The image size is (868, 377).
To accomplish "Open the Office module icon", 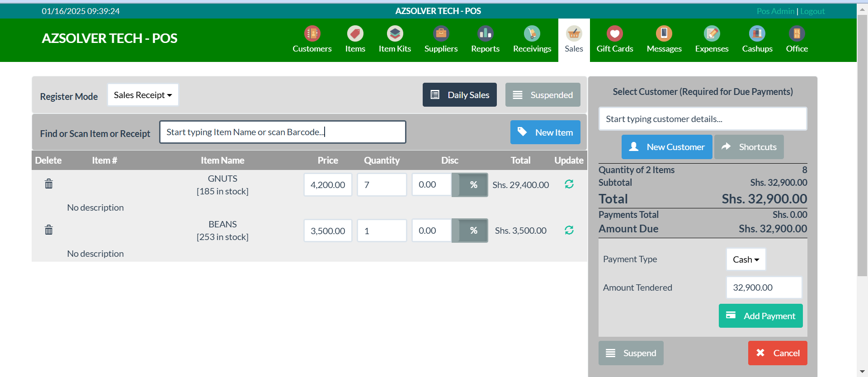I will point(797,33).
